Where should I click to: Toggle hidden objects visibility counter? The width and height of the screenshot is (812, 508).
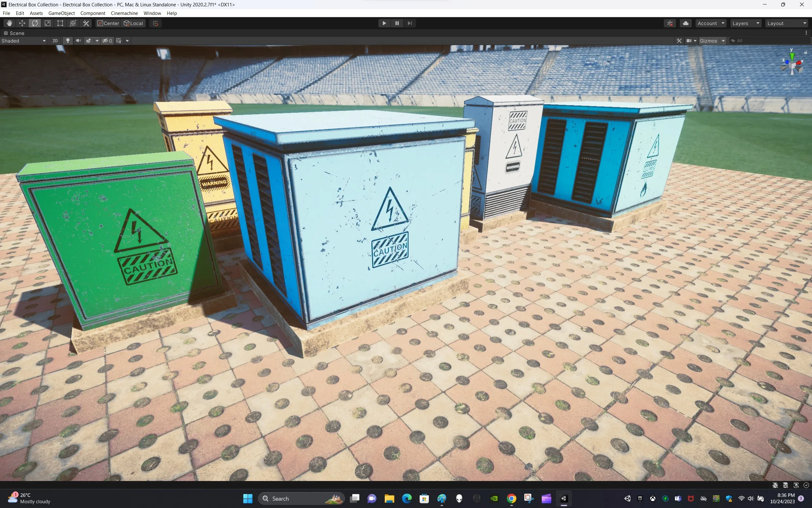point(108,41)
